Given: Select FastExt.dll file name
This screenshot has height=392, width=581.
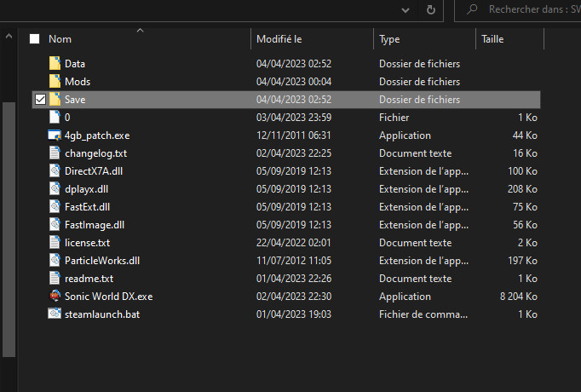Looking at the screenshot, I should coord(87,207).
